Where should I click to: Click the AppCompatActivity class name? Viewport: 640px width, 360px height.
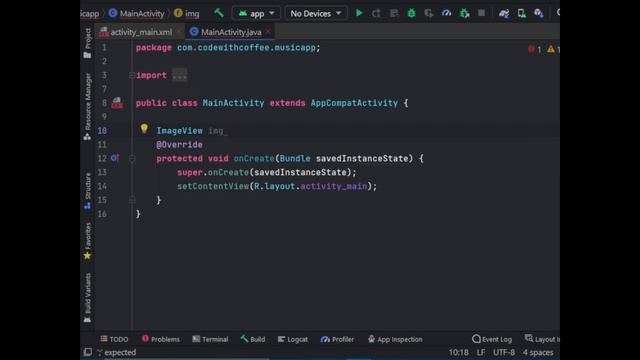pos(354,103)
